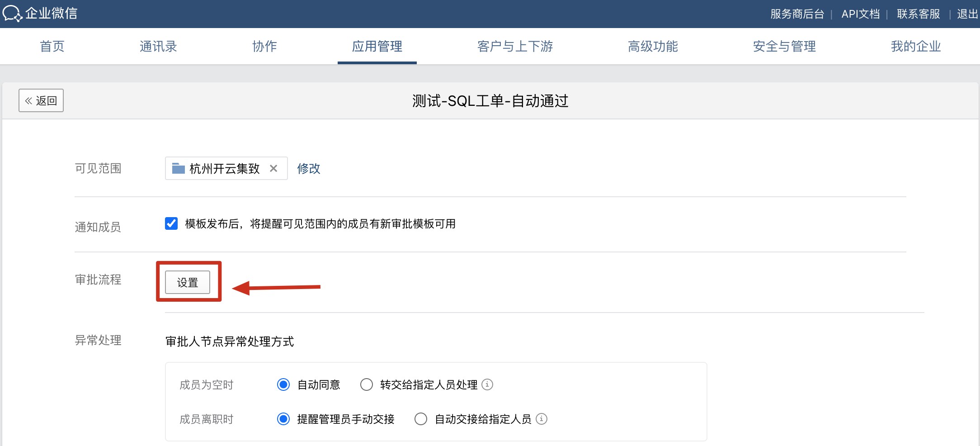
Task: Click the 修改 link for visible range
Action: 309,169
